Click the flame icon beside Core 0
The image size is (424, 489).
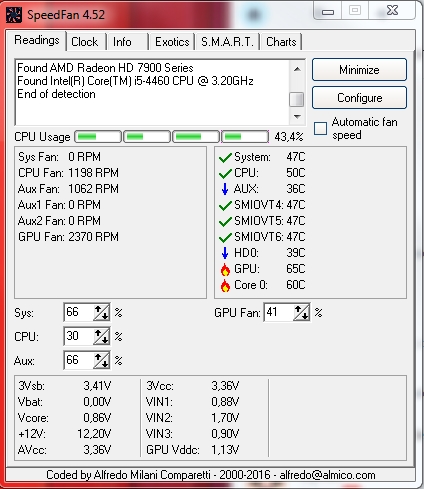[225, 285]
